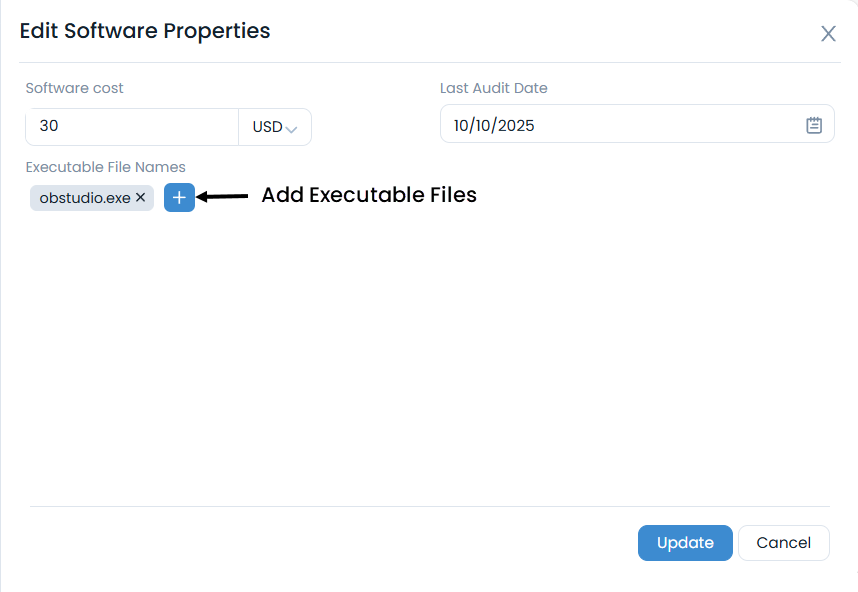Viewport: 858px width, 592px height.
Task: Expand the currency selector showing USD
Action: click(x=275, y=126)
